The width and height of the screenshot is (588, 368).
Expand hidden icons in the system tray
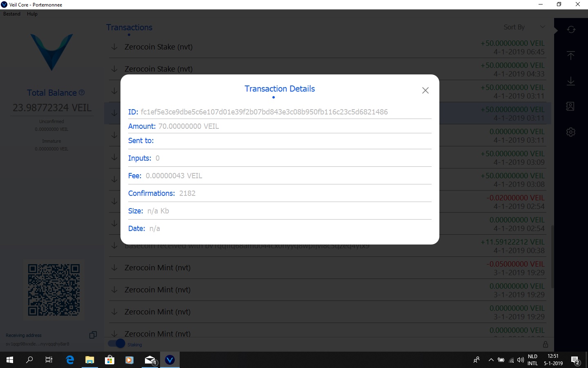491,360
